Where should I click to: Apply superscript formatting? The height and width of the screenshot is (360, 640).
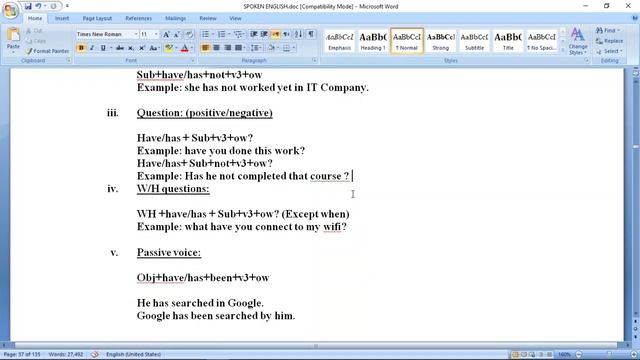(142, 48)
